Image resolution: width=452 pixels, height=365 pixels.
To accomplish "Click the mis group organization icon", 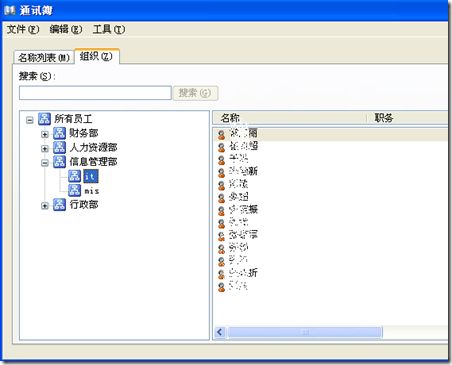I will coord(74,190).
